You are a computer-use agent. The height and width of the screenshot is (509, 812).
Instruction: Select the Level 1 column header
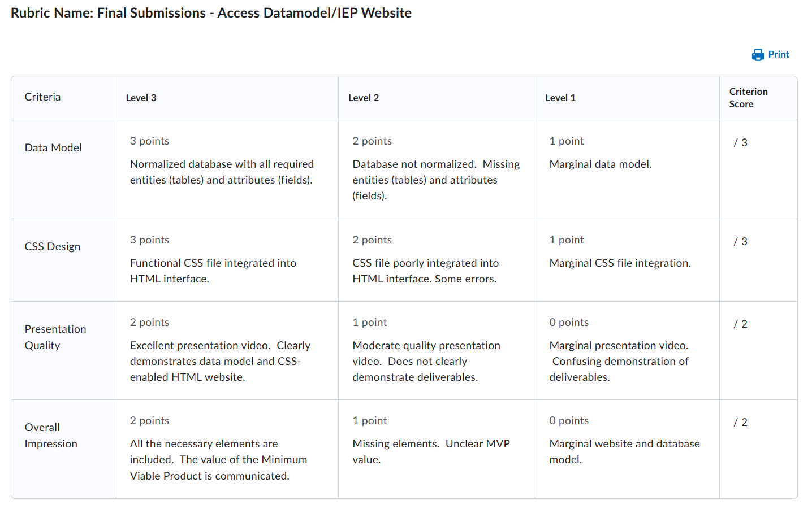560,97
